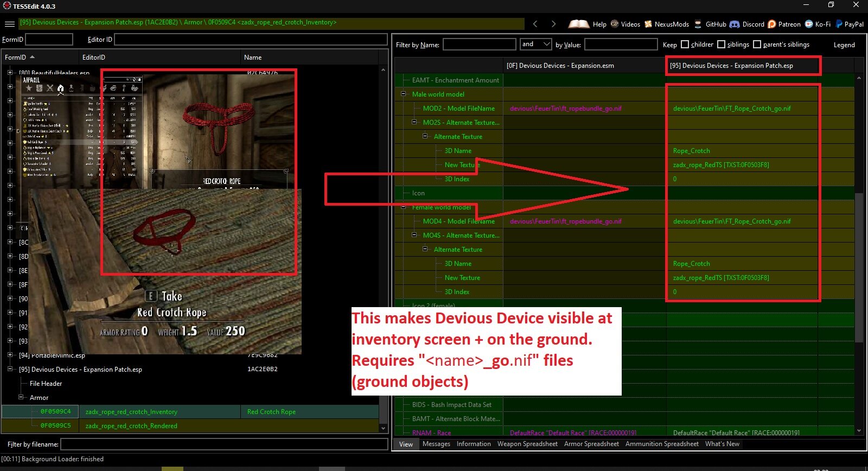
Task: Expand the [93] plugin tree node
Action: tap(10, 341)
